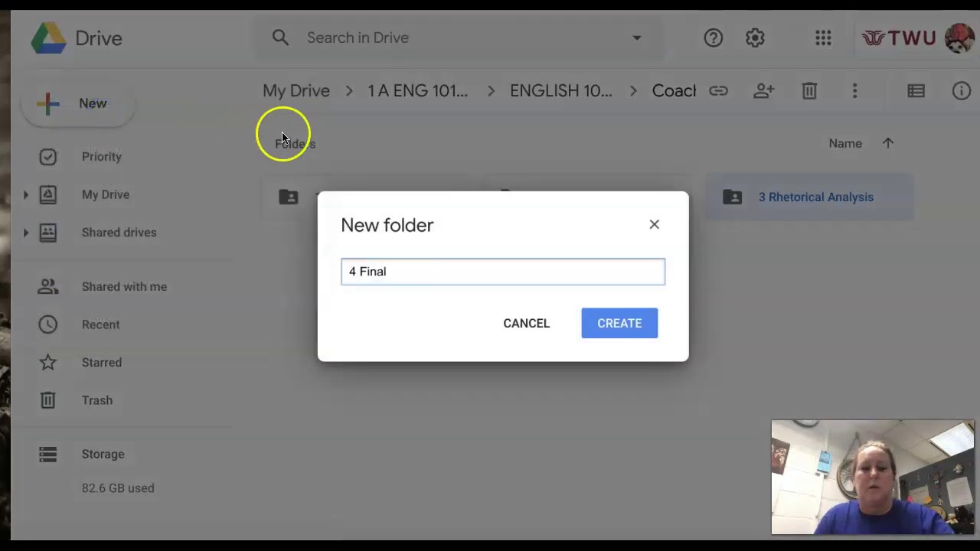Image resolution: width=980 pixels, height=551 pixels.
Task: Click the My Drive sidebar icon
Action: pos(47,194)
